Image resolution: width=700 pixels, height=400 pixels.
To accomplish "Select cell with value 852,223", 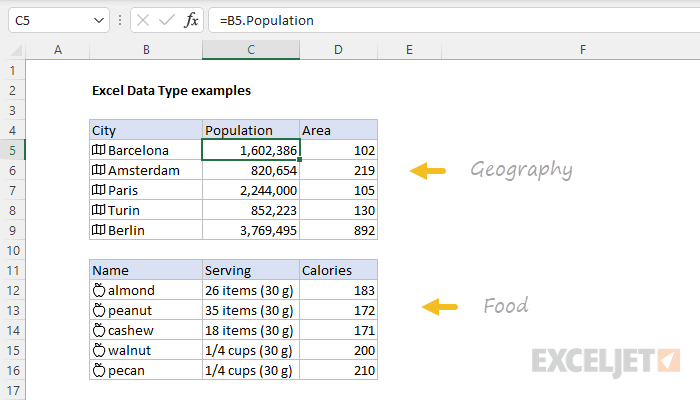I will coord(251,210).
